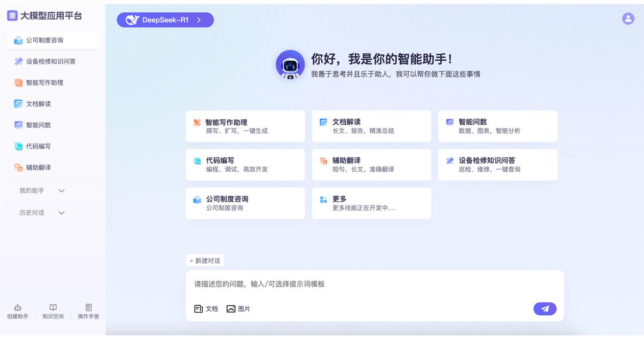644x339 pixels.
Task: Click the icon in the 设备检修知识问答 card
Action: (x=450, y=160)
